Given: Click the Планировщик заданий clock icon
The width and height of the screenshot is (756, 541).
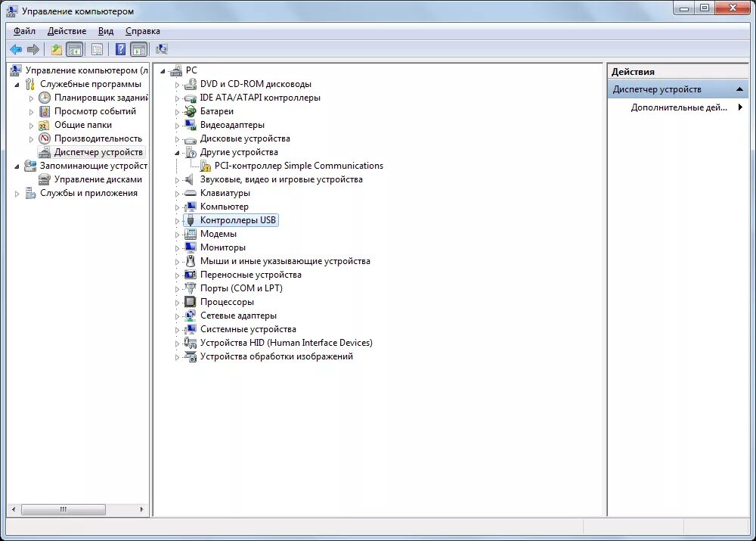Looking at the screenshot, I should tap(45, 98).
